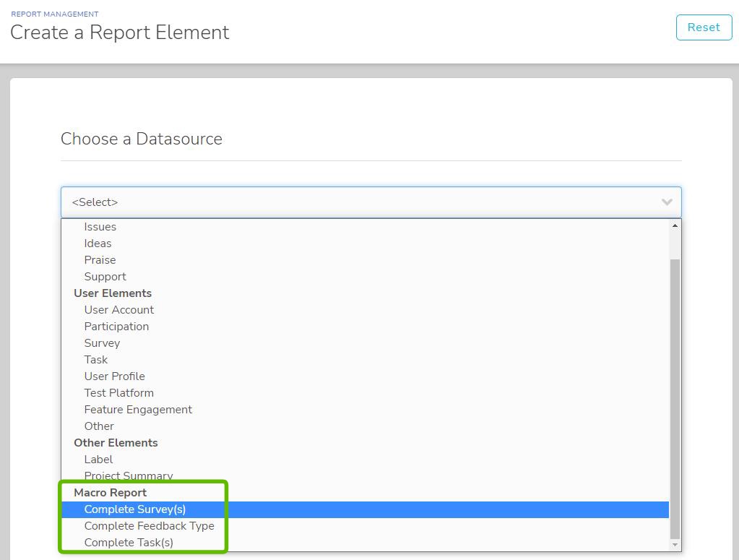Image resolution: width=739 pixels, height=560 pixels.
Task: Click the Reset button
Action: pos(704,27)
